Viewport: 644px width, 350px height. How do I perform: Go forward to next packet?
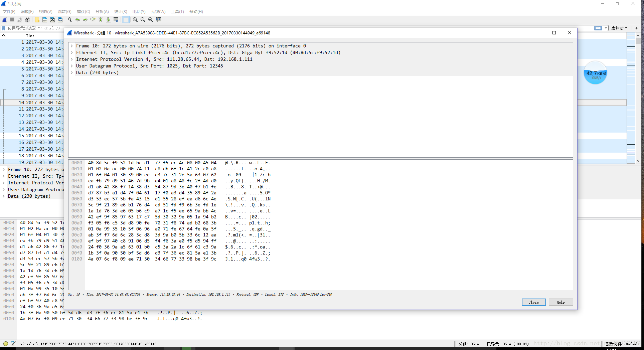85,20
